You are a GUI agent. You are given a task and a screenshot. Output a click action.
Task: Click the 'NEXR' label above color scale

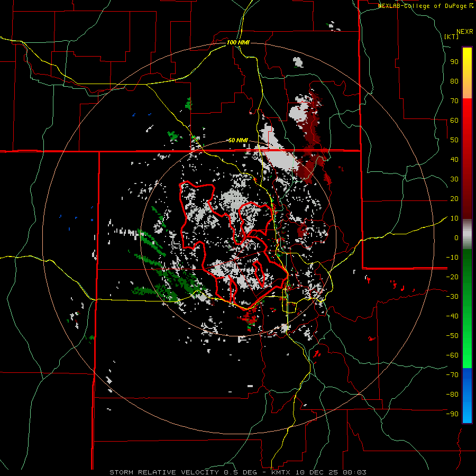click(465, 32)
